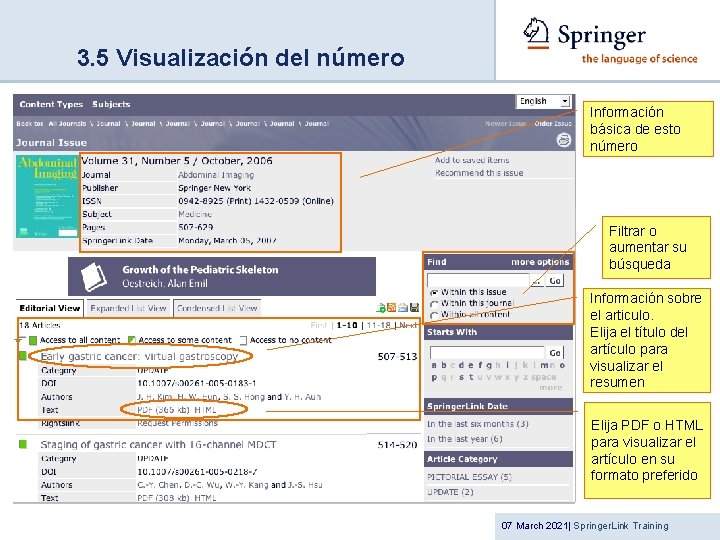Select the Within this journal radio button

tap(434, 304)
